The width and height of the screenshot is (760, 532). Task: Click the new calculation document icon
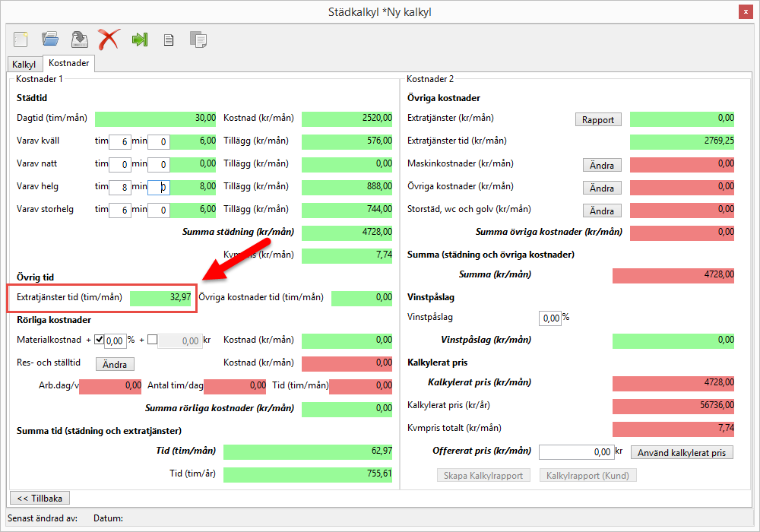point(21,39)
